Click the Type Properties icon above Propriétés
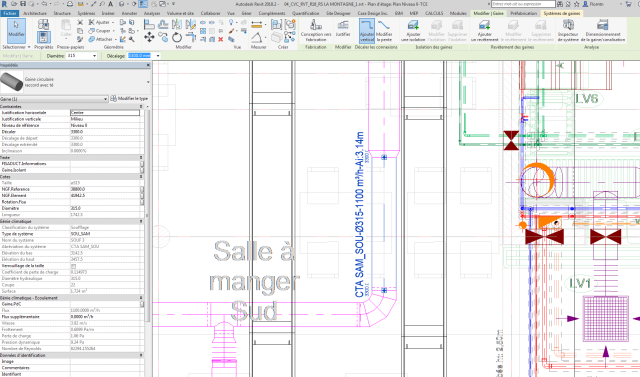Image resolution: width=640 pixels, height=377 pixels. (44, 24)
